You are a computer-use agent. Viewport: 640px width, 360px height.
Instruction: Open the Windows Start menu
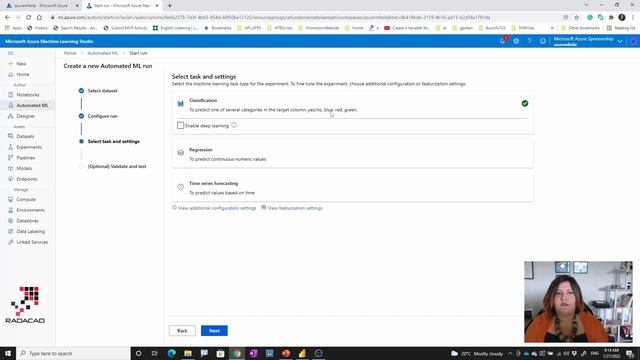(8, 353)
